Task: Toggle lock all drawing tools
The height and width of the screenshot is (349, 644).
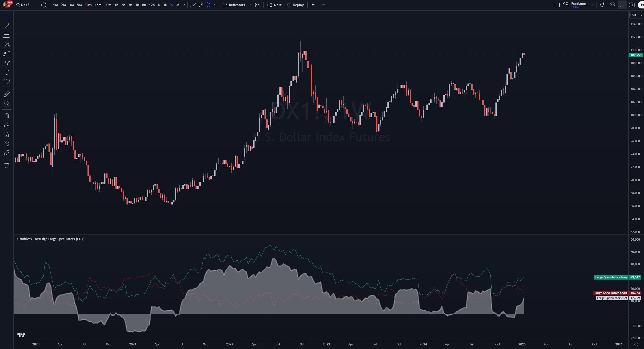Action: pos(7,135)
